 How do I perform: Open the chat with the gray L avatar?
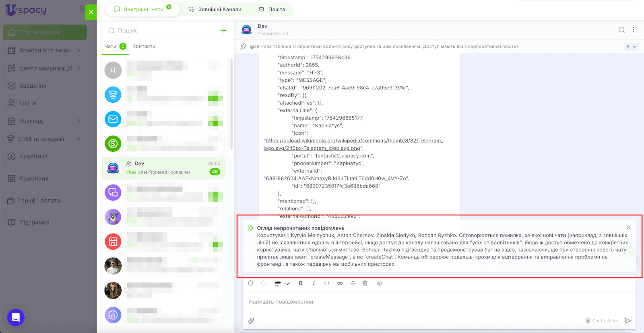click(163, 70)
